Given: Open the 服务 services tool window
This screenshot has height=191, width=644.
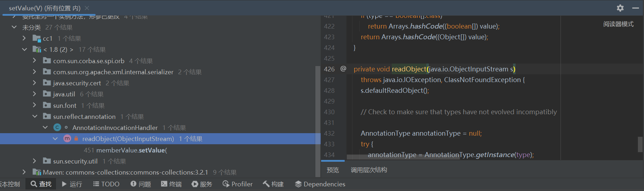Looking at the screenshot, I should (202, 184).
